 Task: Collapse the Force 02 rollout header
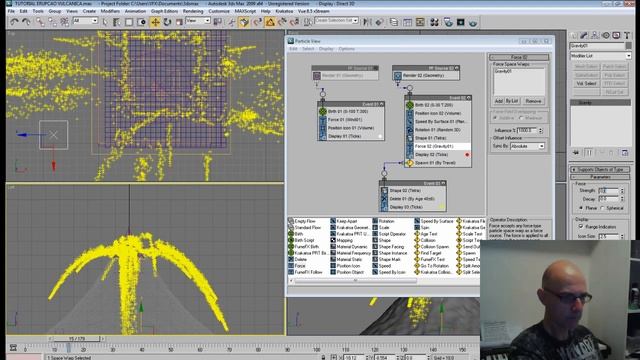pos(519,58)
